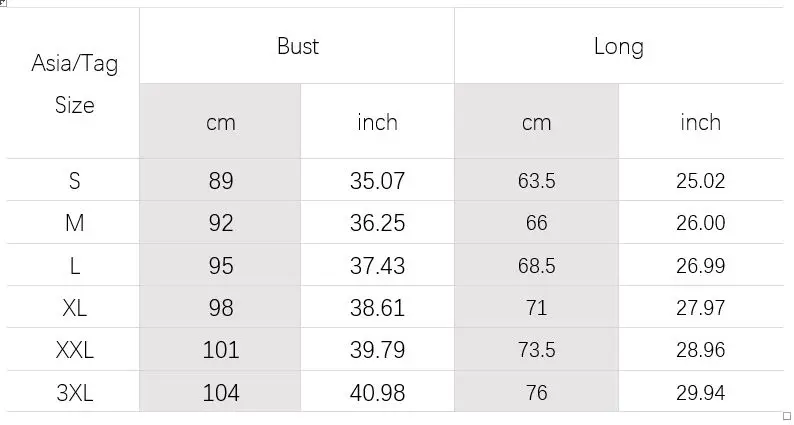Click the 101 bust cm value
The height and width of the screenshot is (425, 794).
(220, 350)
